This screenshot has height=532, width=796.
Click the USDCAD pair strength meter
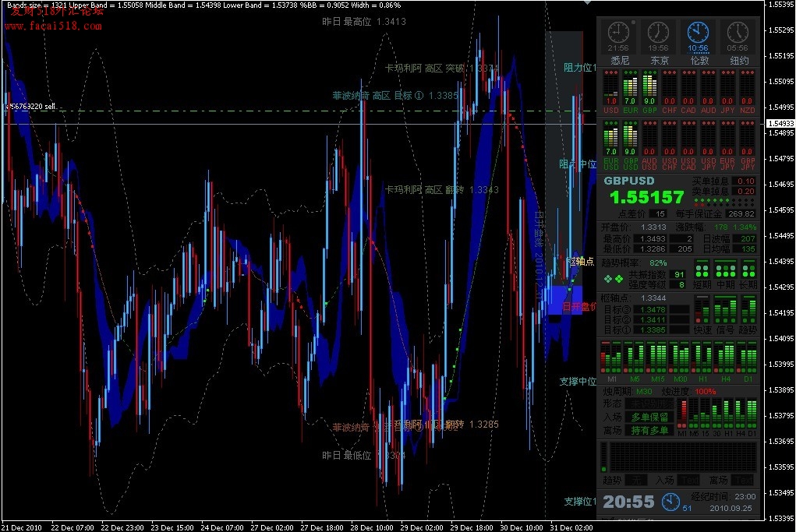(688, 138)
